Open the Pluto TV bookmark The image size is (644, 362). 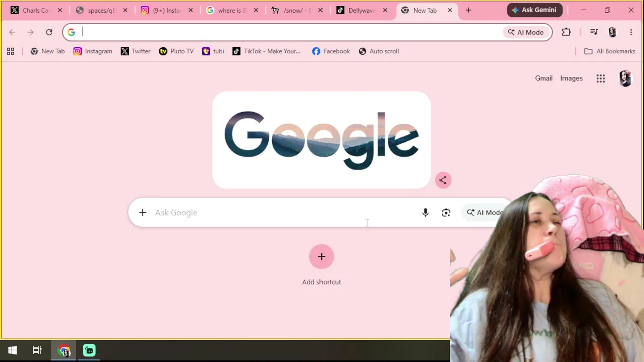coord(176,51)
